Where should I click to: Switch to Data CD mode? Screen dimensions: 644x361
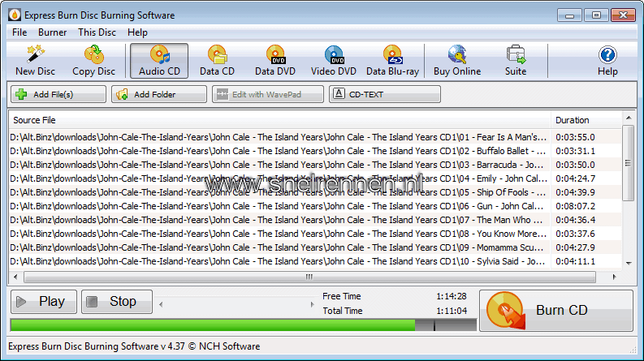217,61
